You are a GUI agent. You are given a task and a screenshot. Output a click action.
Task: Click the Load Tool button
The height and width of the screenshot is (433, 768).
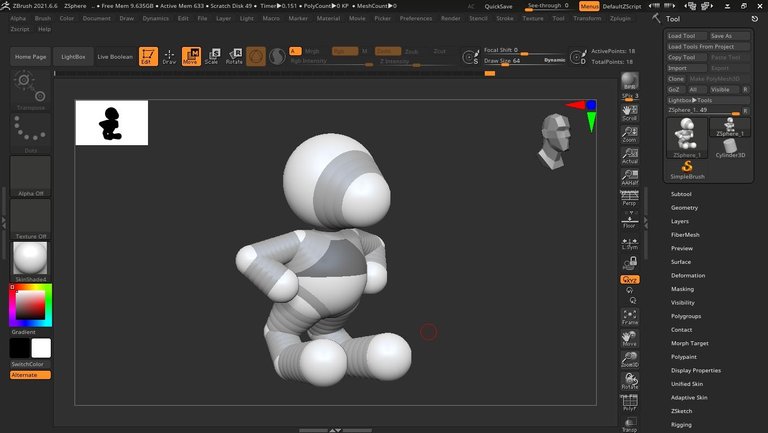coord(686,36)
